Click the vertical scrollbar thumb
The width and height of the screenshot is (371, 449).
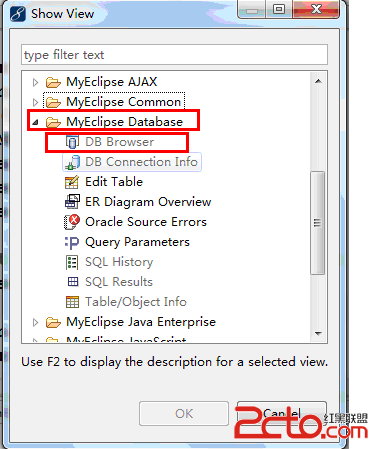pos(318,223)
